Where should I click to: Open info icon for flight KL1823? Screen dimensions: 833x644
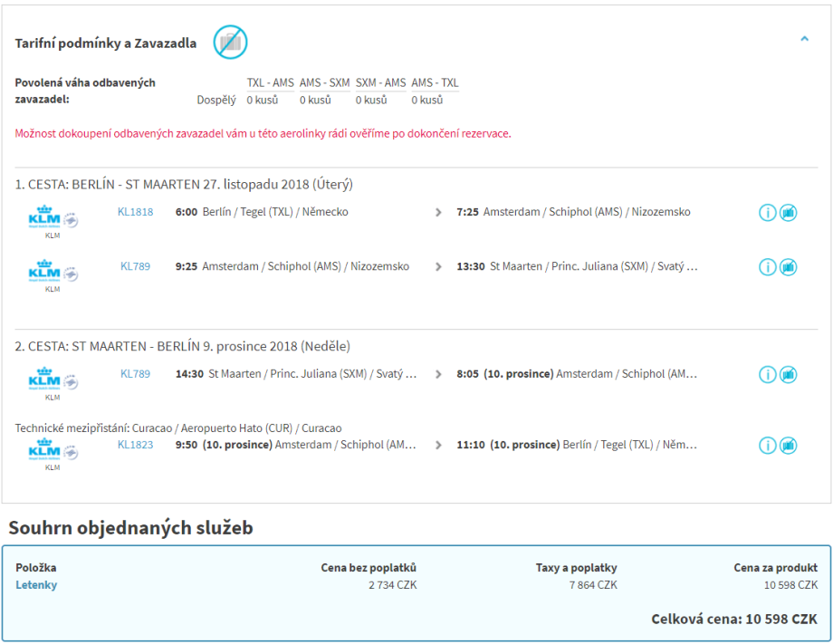click(768, 446)
